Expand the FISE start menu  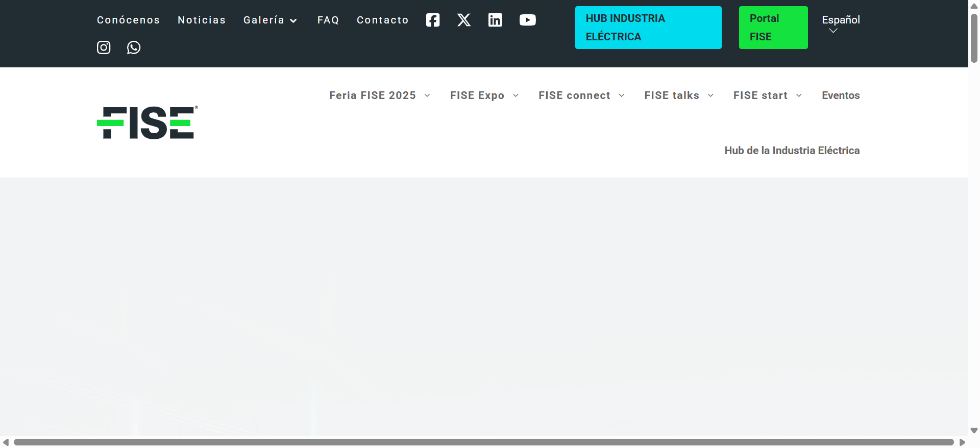click(x=768, y=95)
